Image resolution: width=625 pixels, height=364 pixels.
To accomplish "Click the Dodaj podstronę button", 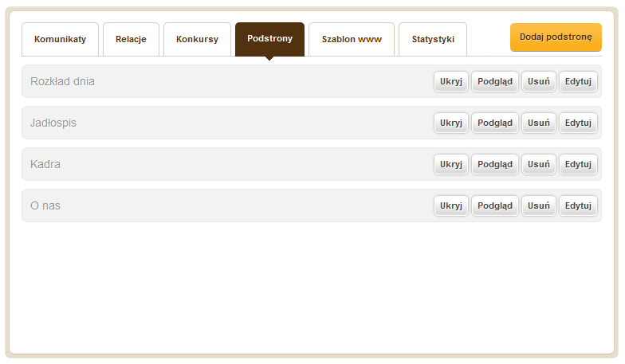I will 556,37.
